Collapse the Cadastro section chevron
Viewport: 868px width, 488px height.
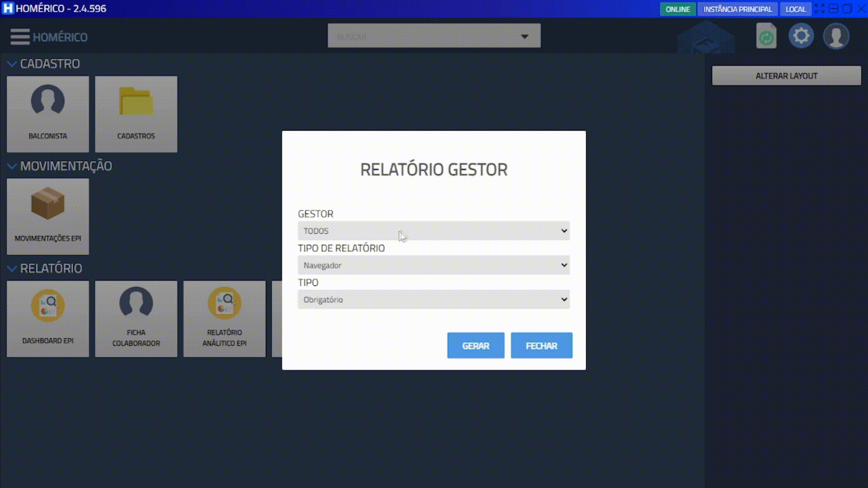click(12, 64)
